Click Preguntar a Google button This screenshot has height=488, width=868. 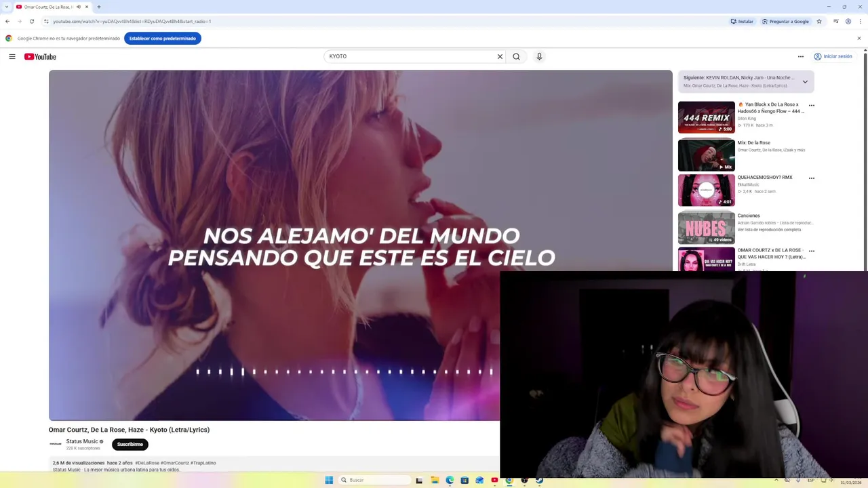pyautogui.click(x=785, y=22)
